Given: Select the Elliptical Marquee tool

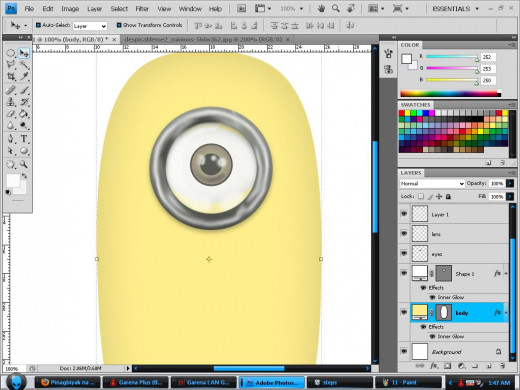Looking at the screenshot, I should [x=11, y=53].
